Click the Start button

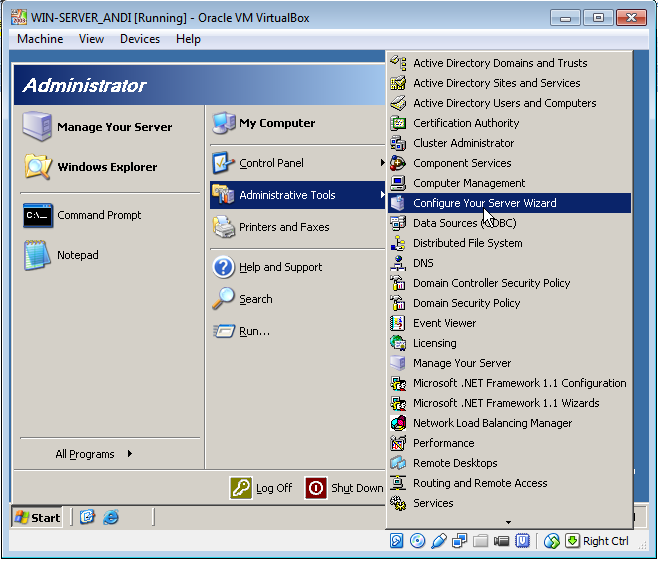37,517
